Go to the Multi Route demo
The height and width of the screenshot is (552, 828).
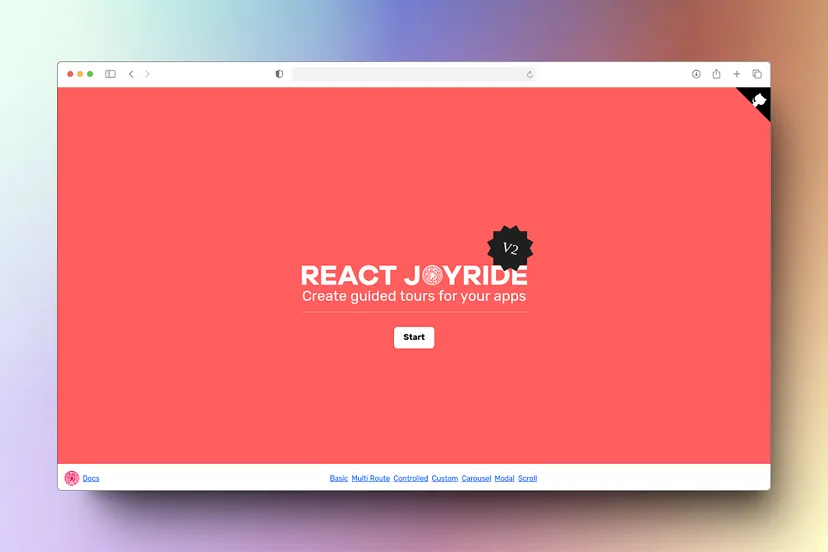(x=370, y=479)
